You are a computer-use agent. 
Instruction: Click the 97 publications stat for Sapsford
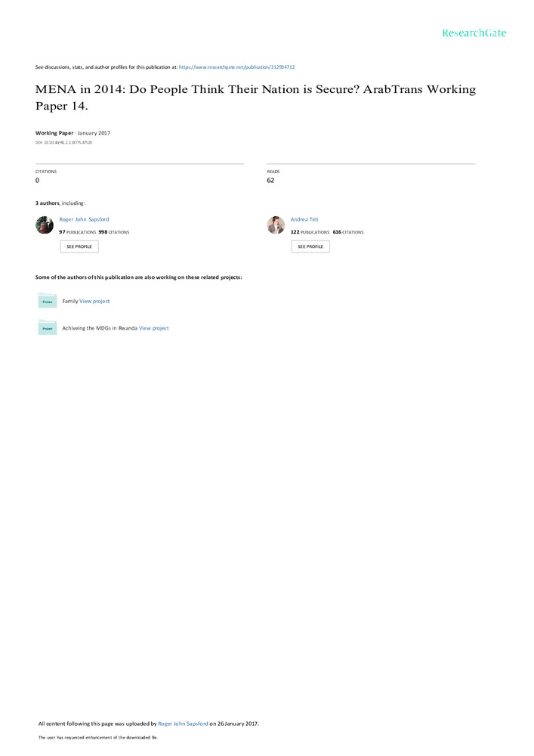tap(78, 232)
